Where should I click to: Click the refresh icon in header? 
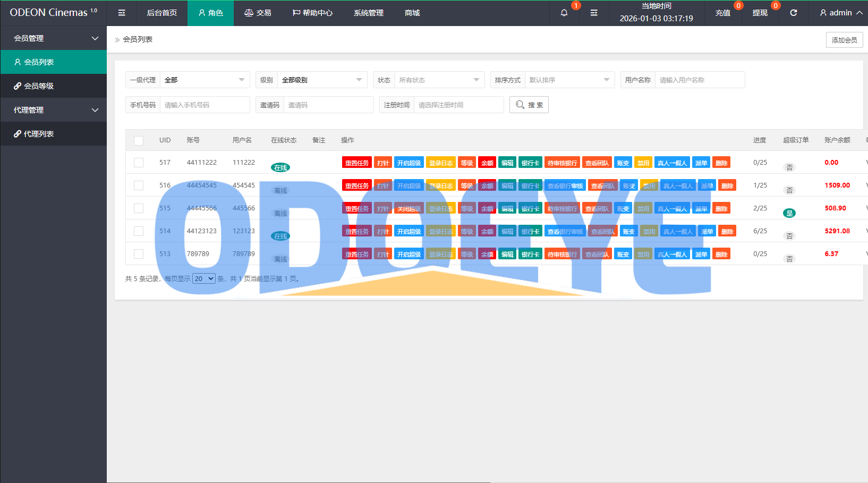(793, 13)
